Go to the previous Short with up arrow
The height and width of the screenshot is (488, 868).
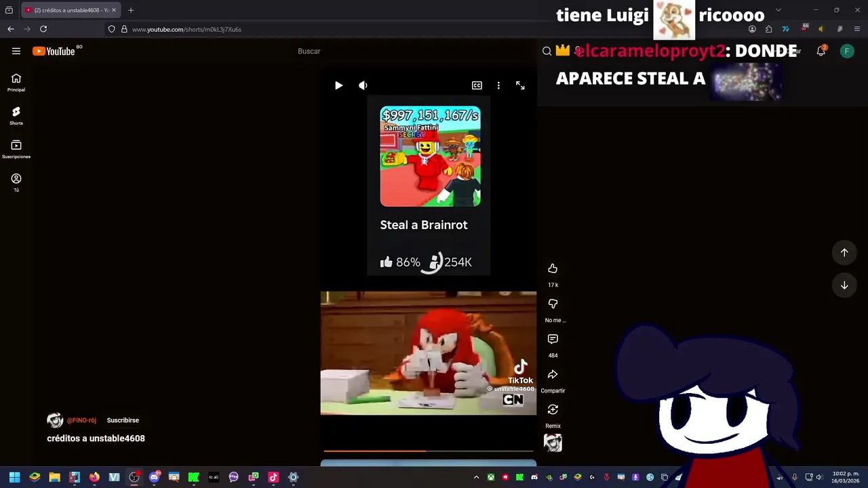click(x=844, y=253)
